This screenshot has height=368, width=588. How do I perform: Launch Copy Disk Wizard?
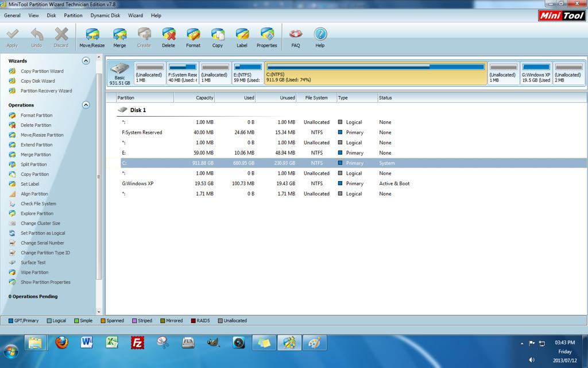[37, 80]
